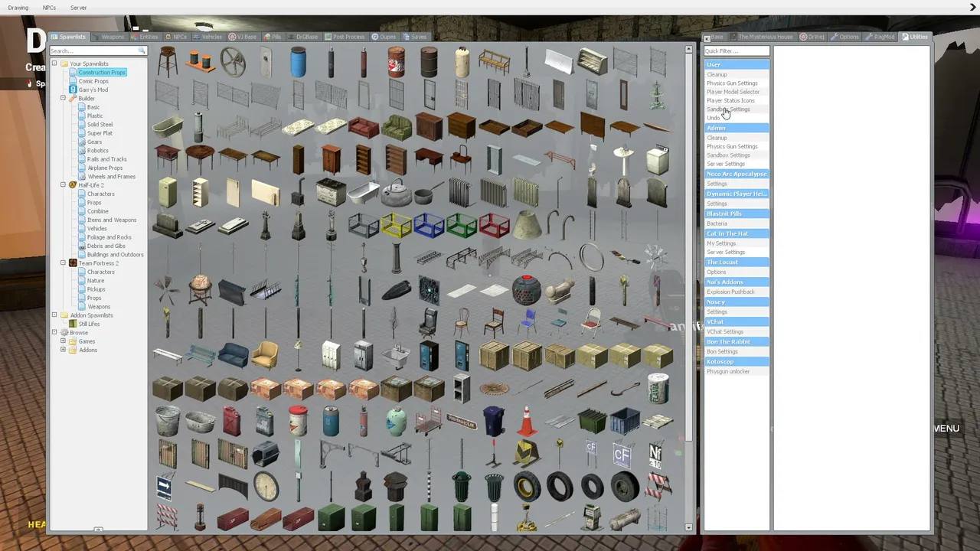Choose the red couch prop
Image resolution: width=980 pixels, height=551 pixels.
pyautogui.click(x=364, y=127)
